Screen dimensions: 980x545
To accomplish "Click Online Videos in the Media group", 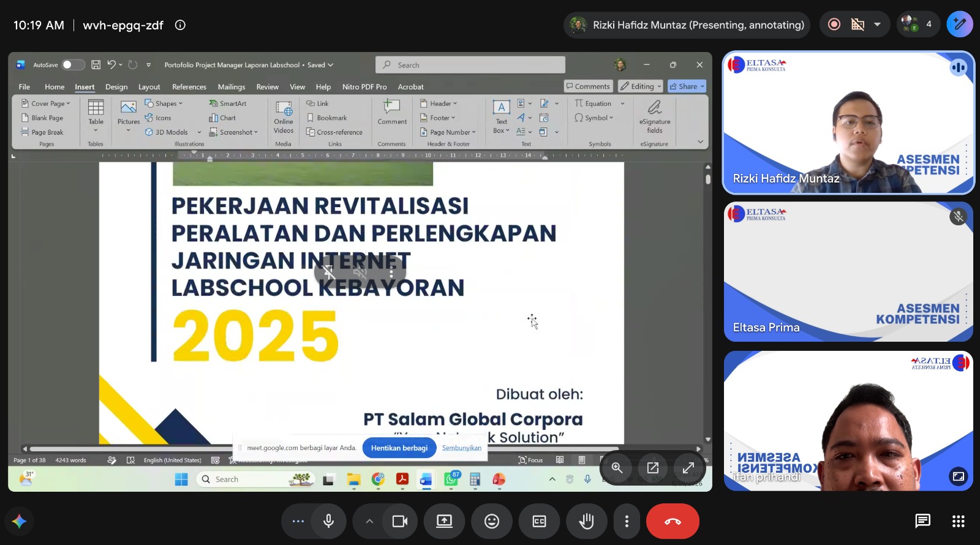I will click(284, 117).
